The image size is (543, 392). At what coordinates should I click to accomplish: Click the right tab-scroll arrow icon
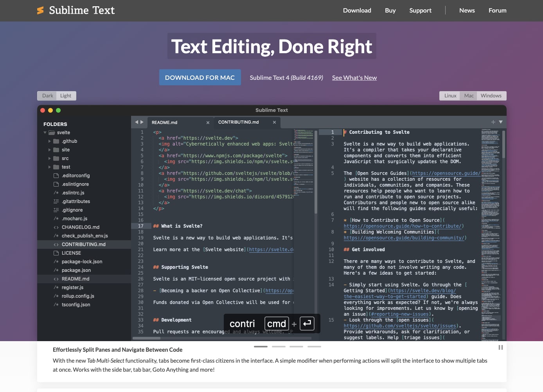point(143,122)
